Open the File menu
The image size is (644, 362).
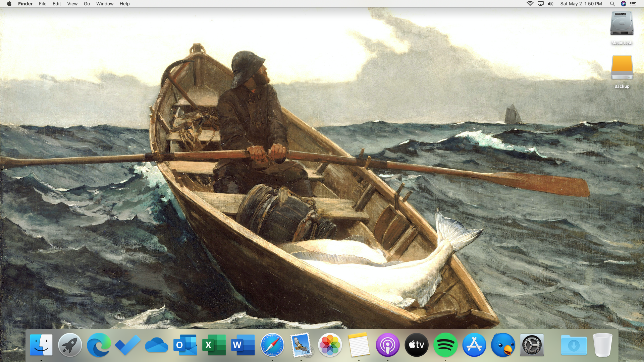43,4
